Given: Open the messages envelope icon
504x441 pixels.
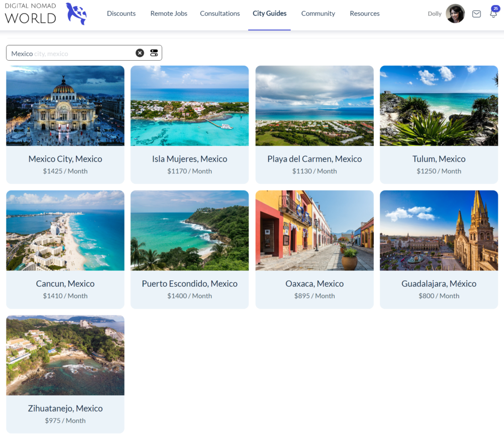Looking at the screenshot, I should (x=476, y=14).
